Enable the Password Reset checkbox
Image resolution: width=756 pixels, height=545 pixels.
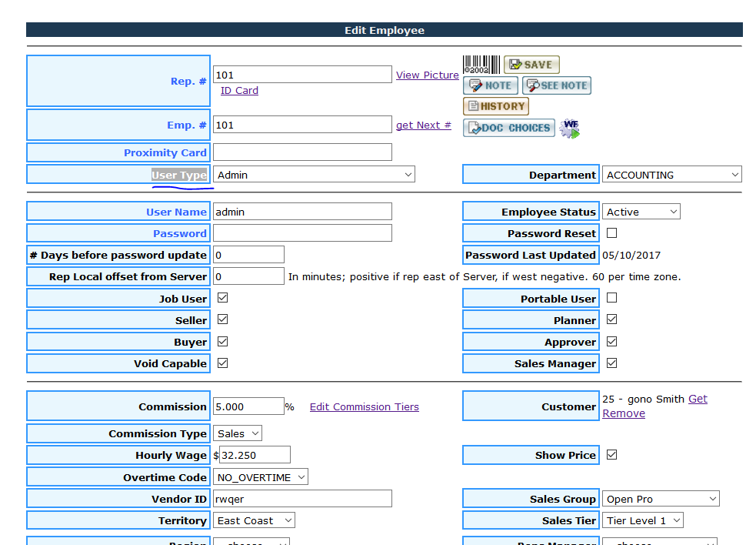pyautogui.click(x=612, y=233)
